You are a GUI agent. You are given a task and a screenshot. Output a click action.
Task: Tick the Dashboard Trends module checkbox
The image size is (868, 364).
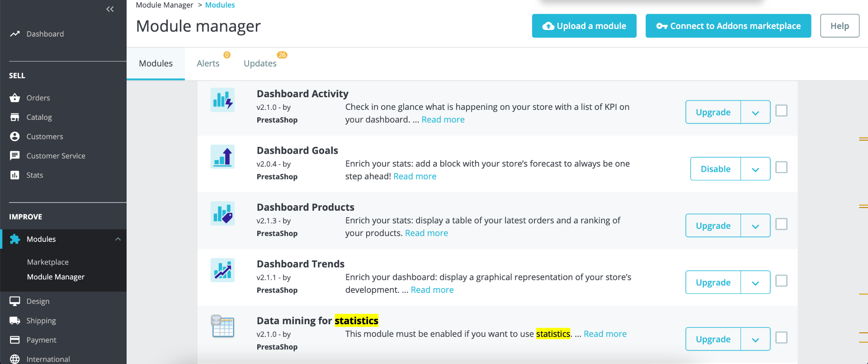coord(781,281)
